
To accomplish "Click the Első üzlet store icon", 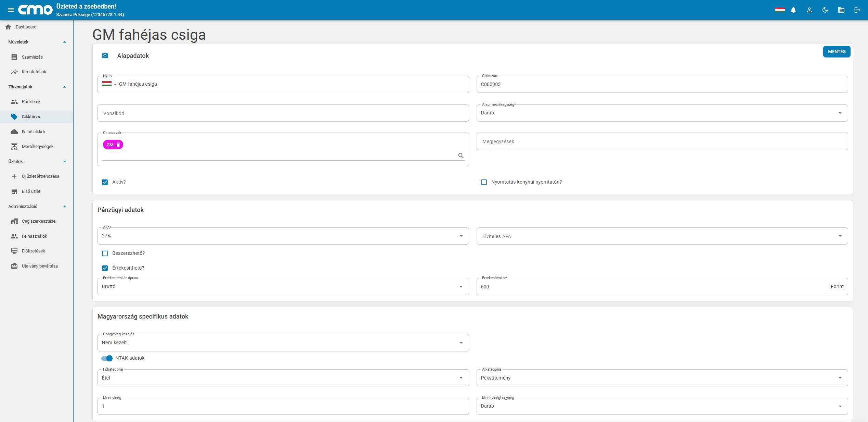I will (x=14, y=191).
